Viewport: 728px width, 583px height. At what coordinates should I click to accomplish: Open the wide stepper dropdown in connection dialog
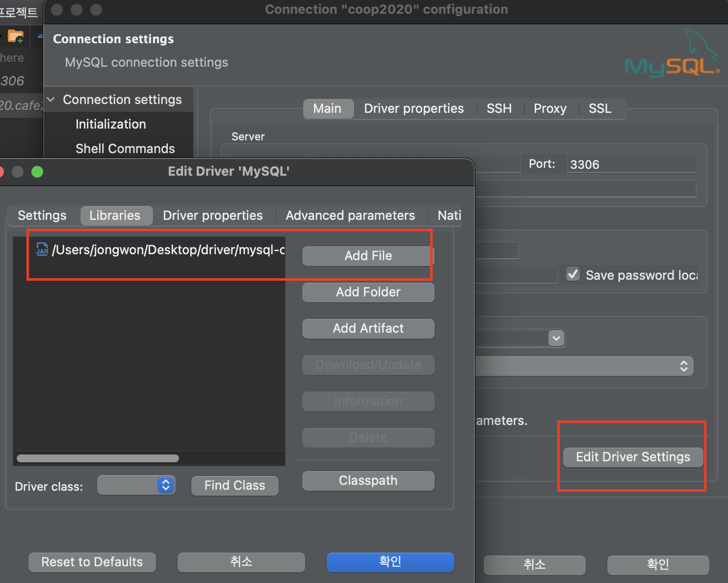pos(584,366)
